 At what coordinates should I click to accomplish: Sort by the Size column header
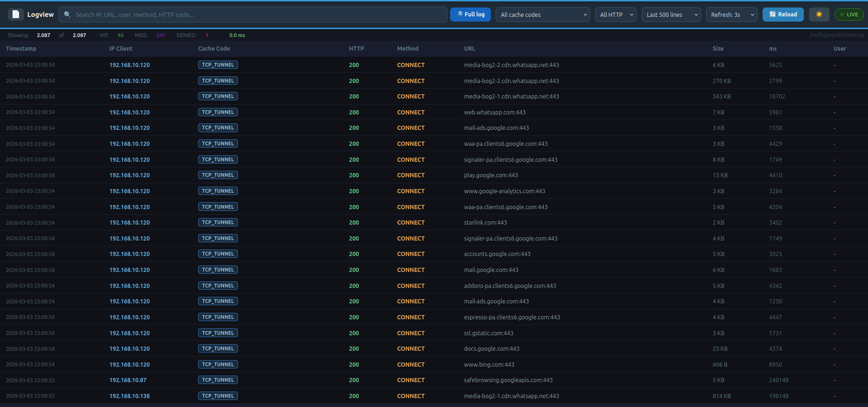[718, 49]
